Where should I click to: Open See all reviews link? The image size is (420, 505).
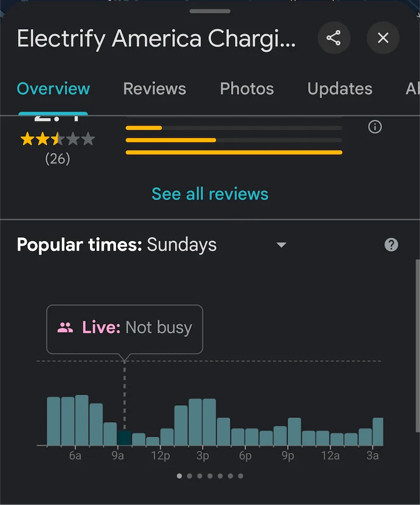point(210,194)
